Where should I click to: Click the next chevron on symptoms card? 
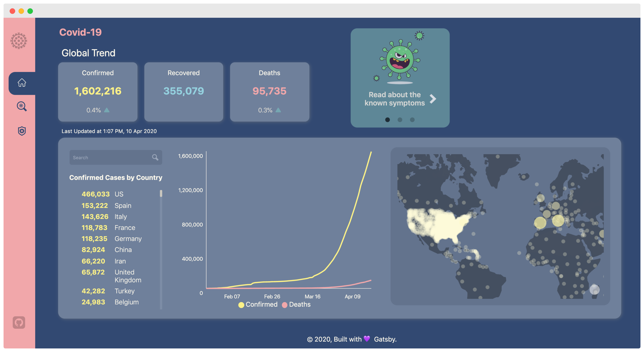[x=433, y=99]
